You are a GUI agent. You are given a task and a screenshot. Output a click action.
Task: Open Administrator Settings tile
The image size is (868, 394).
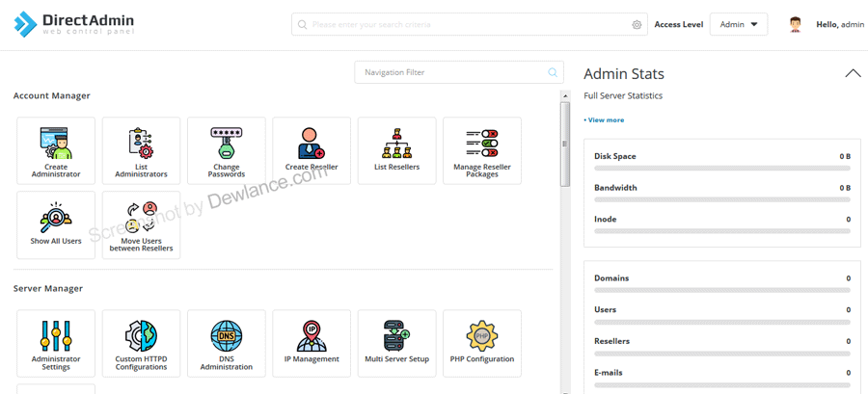coord(56,343)
